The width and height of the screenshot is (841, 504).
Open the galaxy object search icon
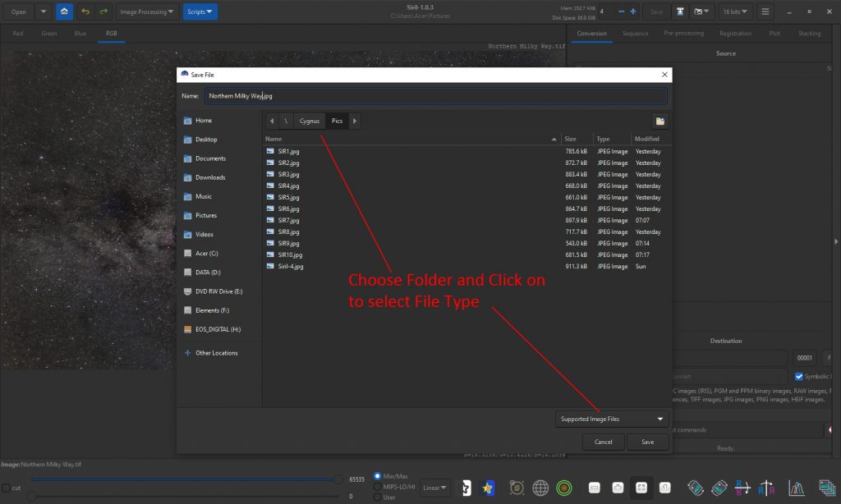tap(517, 488)
